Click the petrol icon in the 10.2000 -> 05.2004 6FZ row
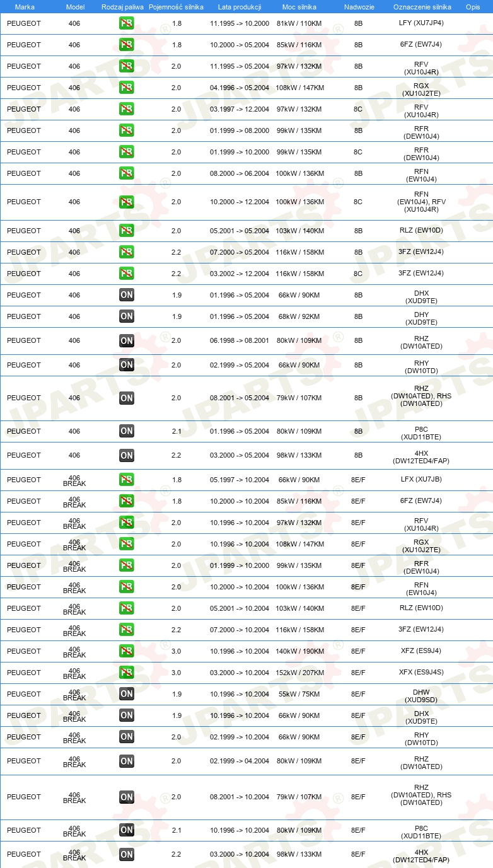Screen dimensions: 493x868 (x=126, y=45)
